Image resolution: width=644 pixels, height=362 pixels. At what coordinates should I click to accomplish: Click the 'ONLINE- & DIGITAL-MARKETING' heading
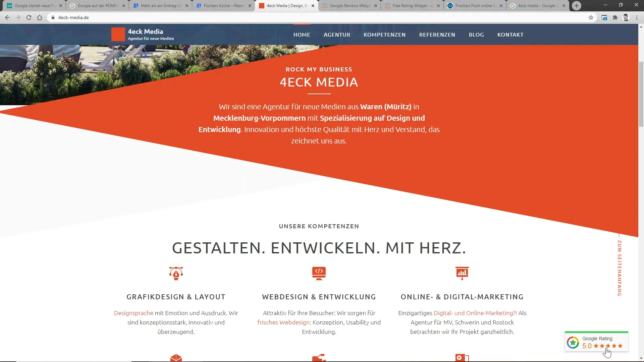click(x=462, y=297)
